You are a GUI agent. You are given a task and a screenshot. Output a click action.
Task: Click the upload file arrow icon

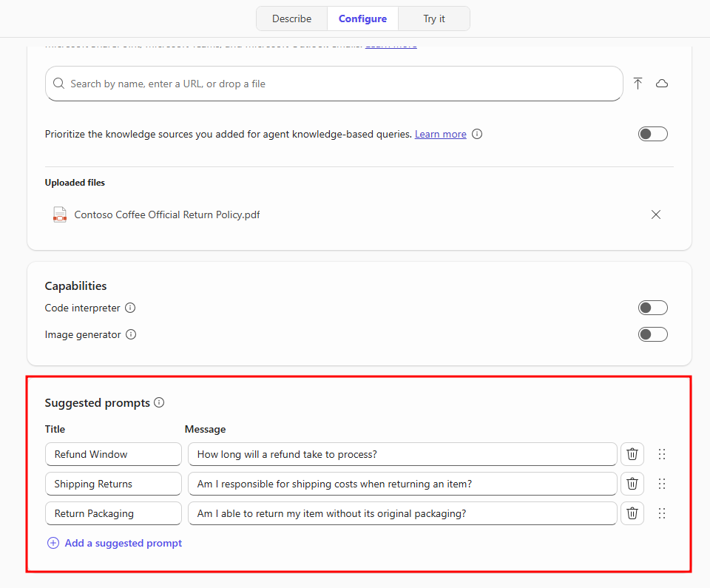coord(638,84)
